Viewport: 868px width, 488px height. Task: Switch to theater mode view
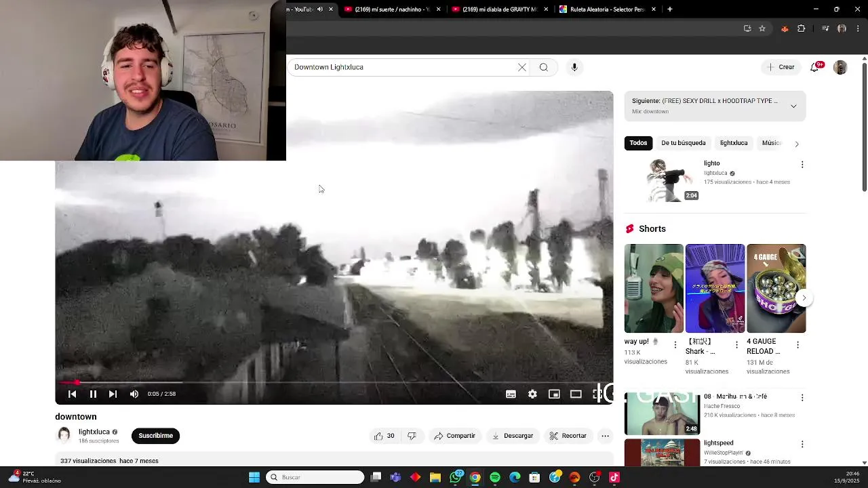(576, 394)
